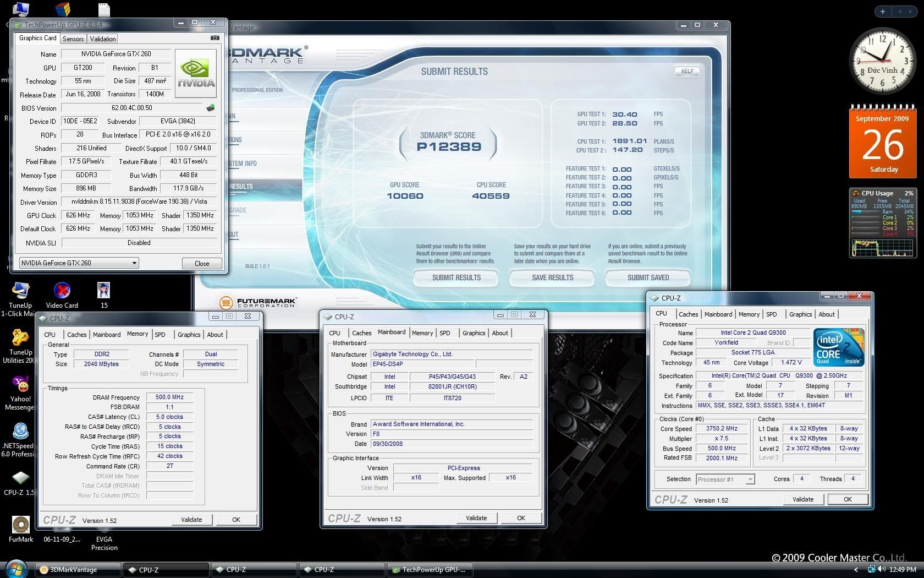This screenshot has width=924, height=578.
Task: Click the analog clock gadget
Action: tap(882, 62)
